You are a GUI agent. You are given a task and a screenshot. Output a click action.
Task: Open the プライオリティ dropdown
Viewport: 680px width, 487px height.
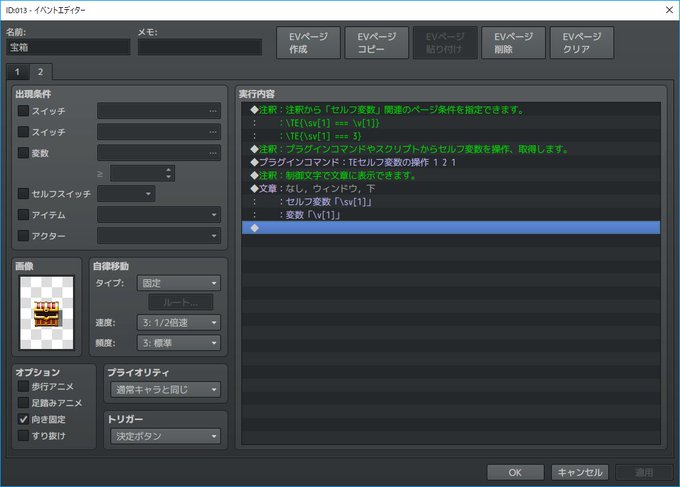(x=166, y=389)
